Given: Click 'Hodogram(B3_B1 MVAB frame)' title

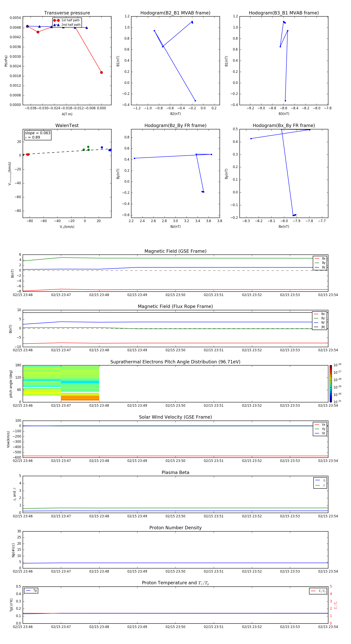Looking at the screenshot, I should (284, 13).
